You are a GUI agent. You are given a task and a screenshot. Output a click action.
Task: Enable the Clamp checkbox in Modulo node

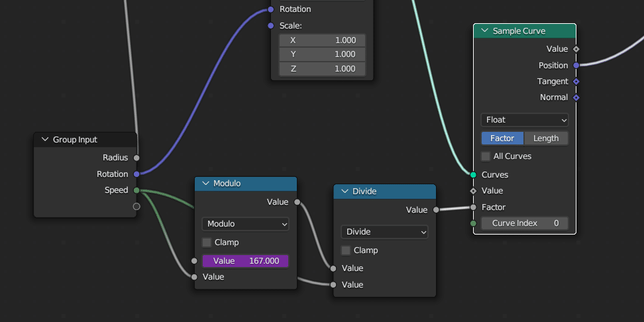[207, 242]
